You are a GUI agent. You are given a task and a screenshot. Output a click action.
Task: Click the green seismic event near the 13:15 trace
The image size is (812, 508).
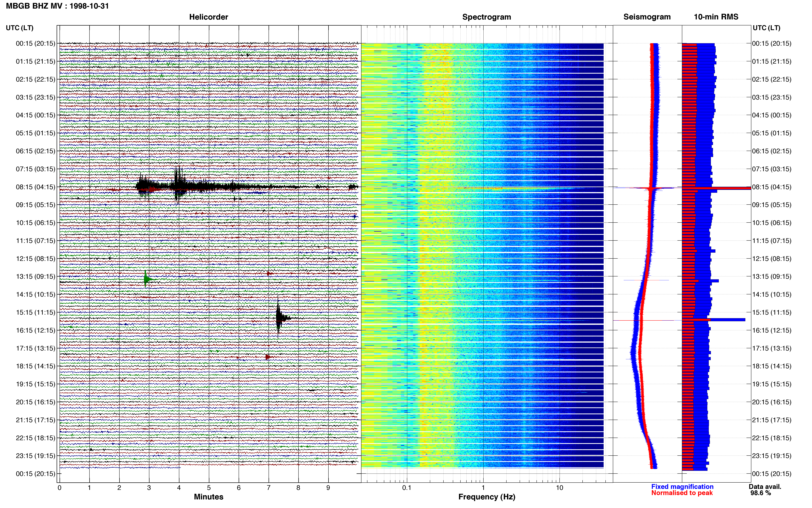click(146, 279)
